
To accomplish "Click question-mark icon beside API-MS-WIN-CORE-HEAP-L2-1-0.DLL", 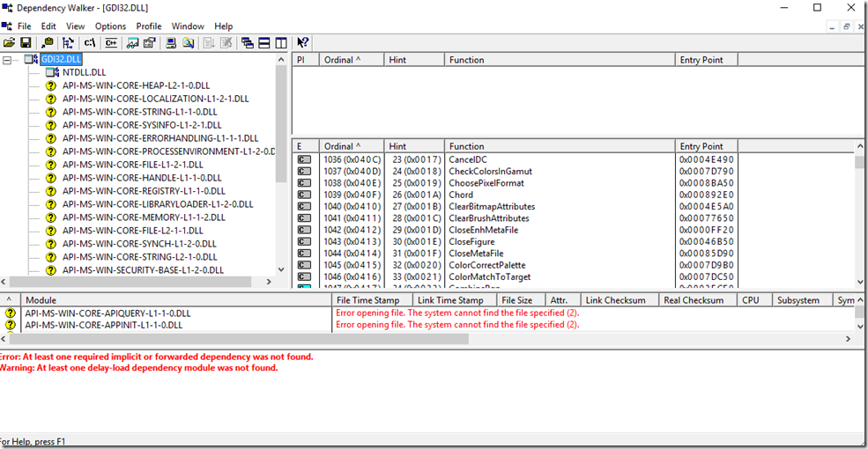I will click(x=51, y=85).
